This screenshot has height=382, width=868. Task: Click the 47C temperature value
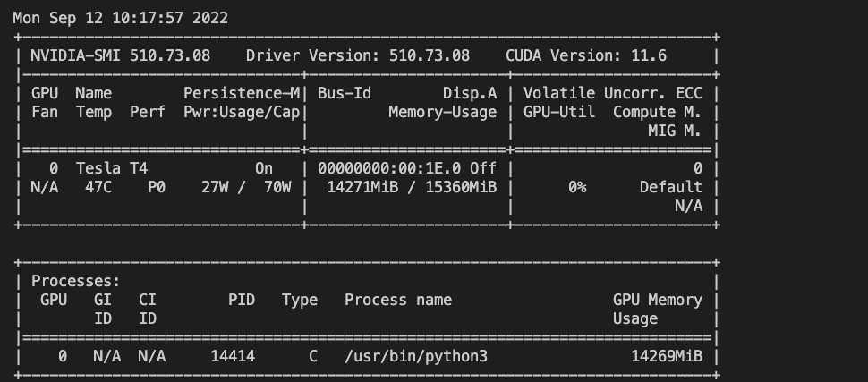[x=98, y=187]
